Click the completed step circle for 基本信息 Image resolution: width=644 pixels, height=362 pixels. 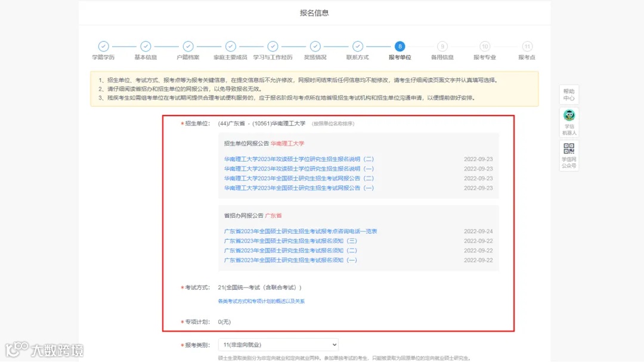[x=146, y=47]
